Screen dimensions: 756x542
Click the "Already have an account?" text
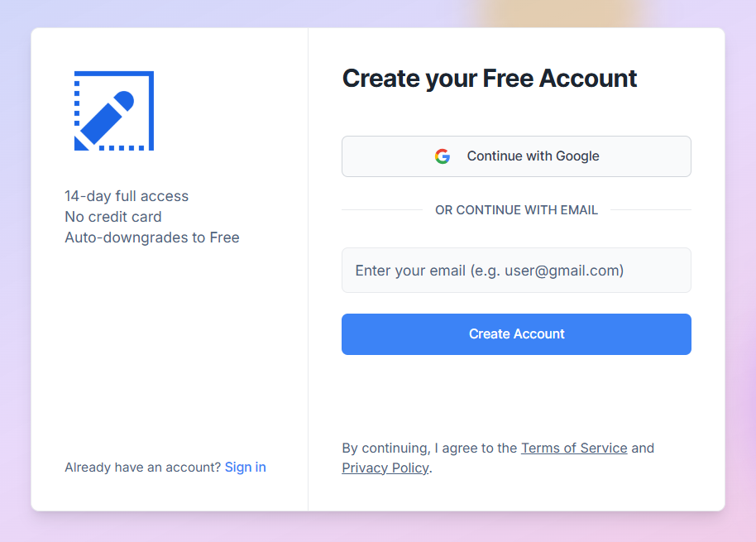tap(143, 468)
